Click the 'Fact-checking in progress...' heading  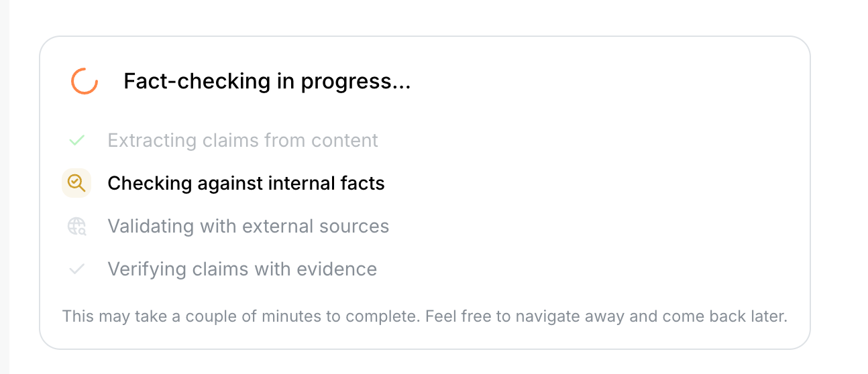tap(266, 81)
